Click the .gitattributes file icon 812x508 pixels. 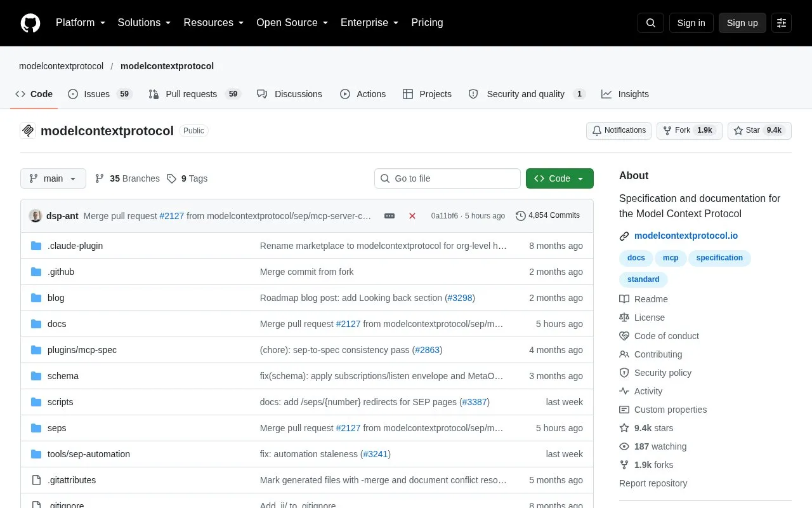tap(36, 480)
